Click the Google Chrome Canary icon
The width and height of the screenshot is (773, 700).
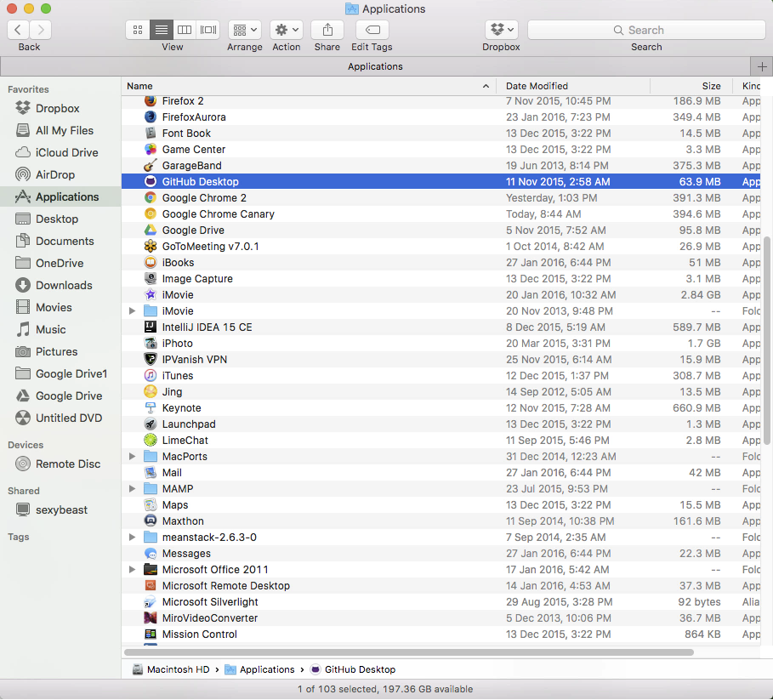(x=151, y=214)
